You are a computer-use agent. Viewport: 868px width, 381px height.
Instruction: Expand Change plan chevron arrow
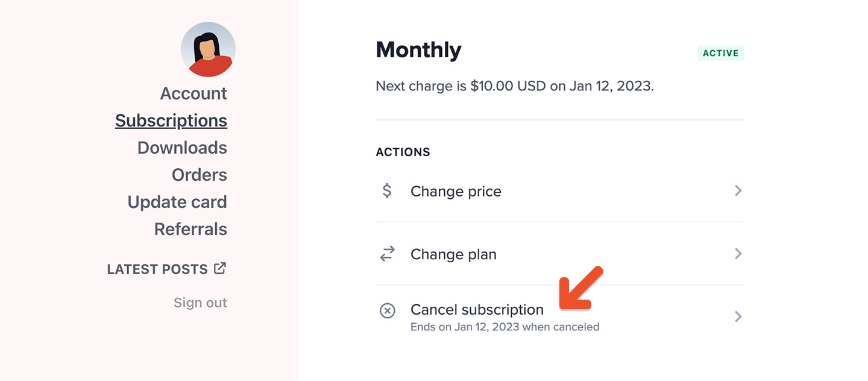pos(738,254)
